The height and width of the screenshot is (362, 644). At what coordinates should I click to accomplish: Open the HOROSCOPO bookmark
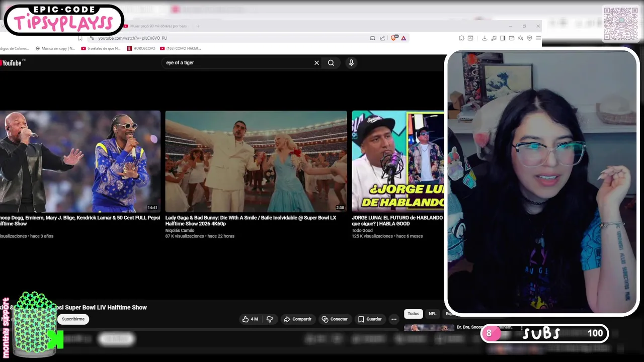[141, 48]
